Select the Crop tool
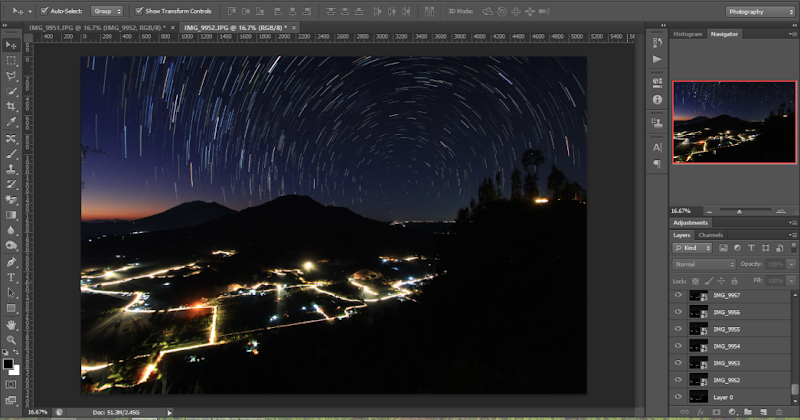This screenshot has width=800, height=420. [11, 107]
